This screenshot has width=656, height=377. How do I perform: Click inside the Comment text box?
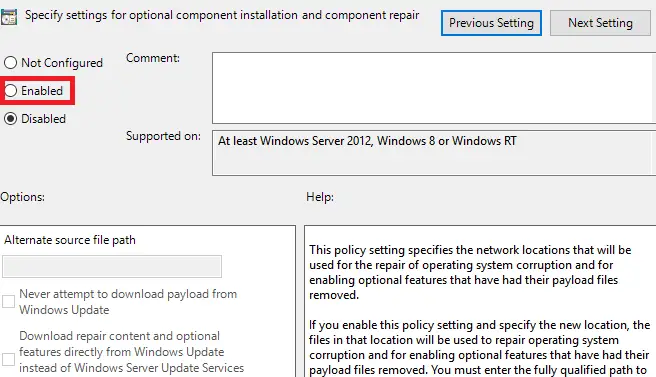pos(434,88)
